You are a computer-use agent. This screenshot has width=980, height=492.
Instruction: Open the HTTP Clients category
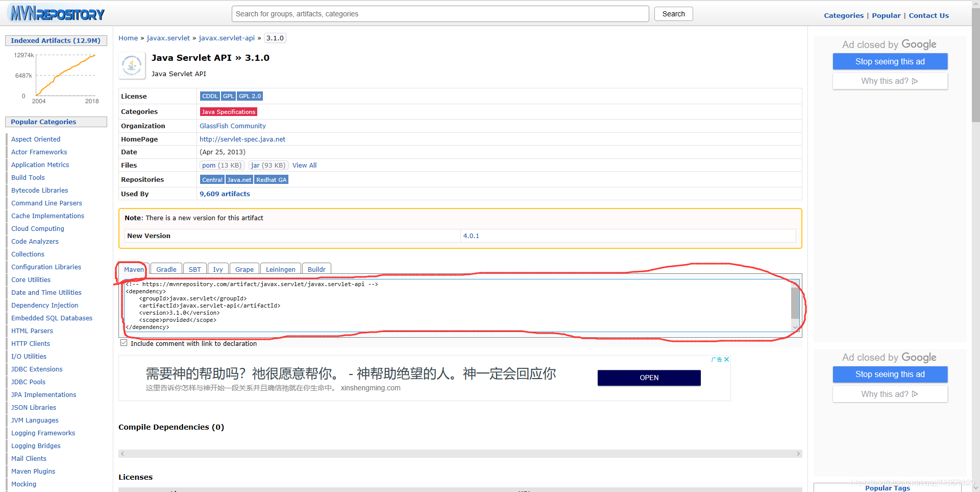coord(31,343)
